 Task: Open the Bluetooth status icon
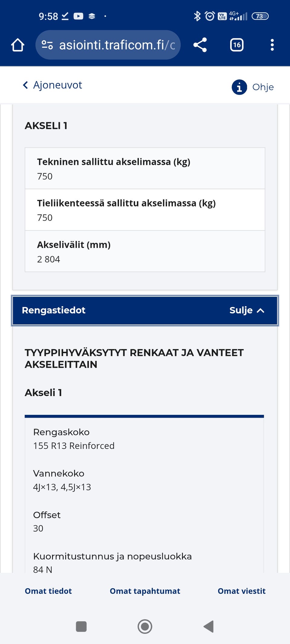pyautogui.click(x=198, y=16)
